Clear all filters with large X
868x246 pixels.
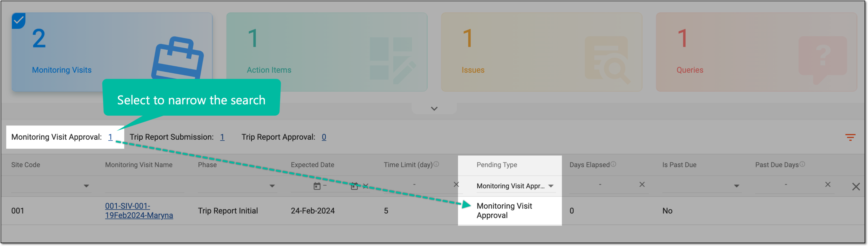tap(856, 187)
